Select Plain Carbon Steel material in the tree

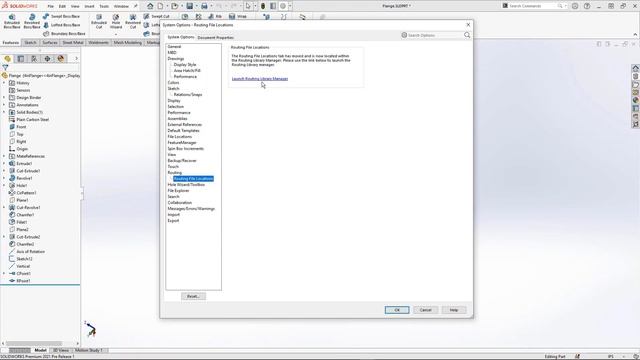32,120
